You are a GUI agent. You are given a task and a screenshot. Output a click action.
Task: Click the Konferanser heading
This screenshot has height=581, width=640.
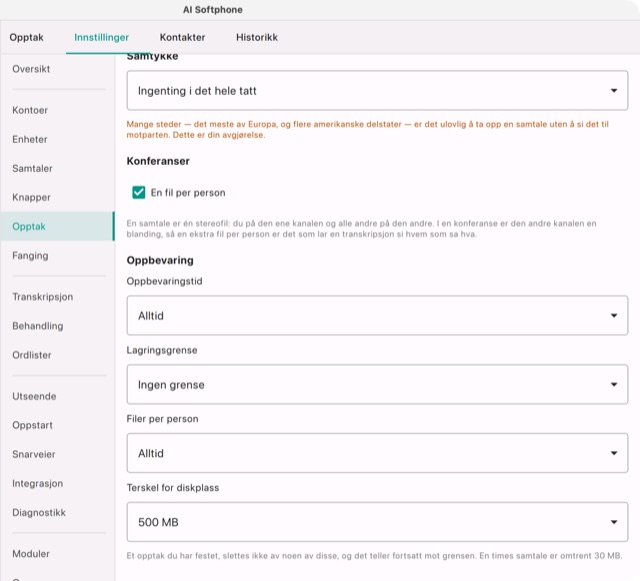[x=158, y=161]
